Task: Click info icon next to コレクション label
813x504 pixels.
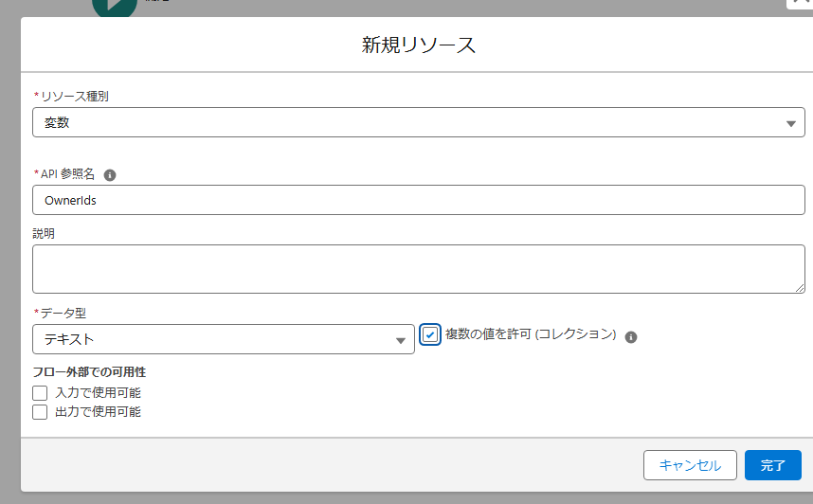Action: (631, 337)
